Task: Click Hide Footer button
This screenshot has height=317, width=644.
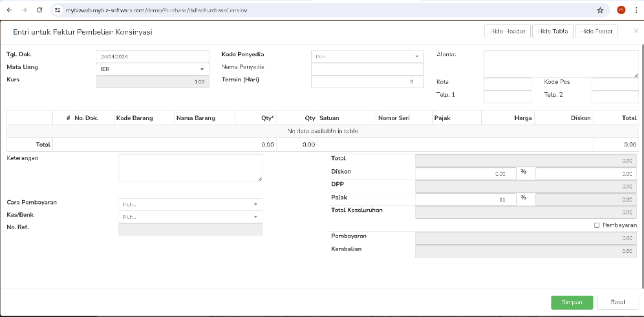Action: tap(596, 31)
